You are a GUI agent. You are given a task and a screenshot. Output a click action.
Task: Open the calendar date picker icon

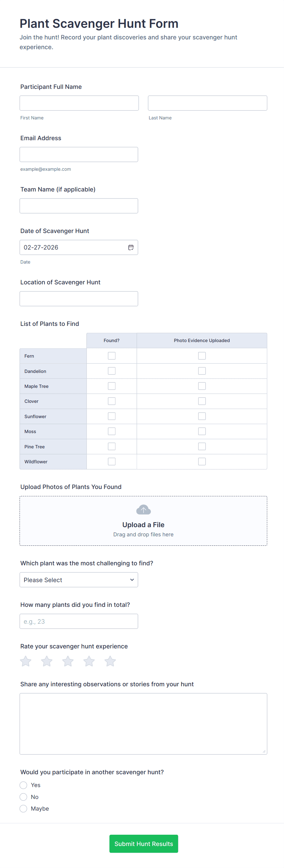(131, 247)
